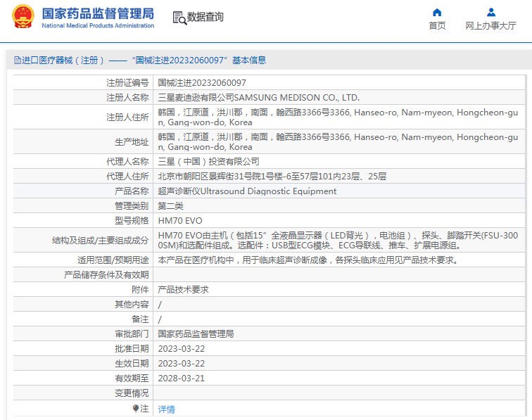This screenshot has height=420, width=532.
Task: Click the national emblem logo
Action: (x=23, y=17)
